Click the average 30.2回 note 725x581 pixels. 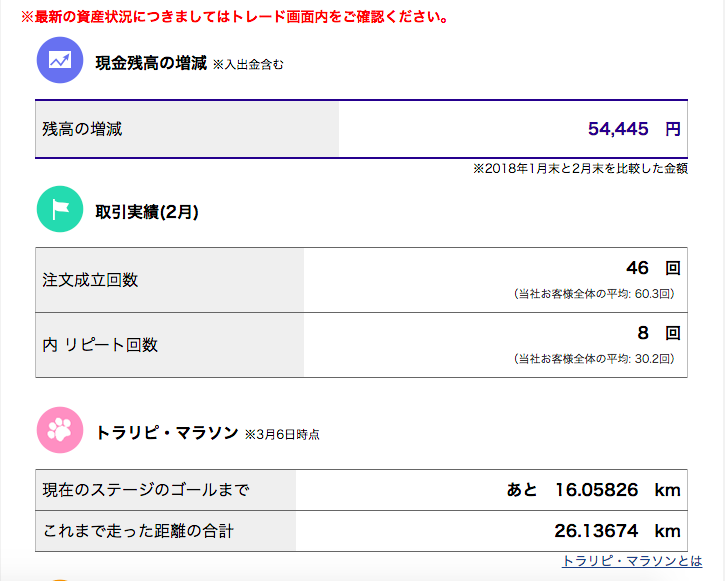594,358
